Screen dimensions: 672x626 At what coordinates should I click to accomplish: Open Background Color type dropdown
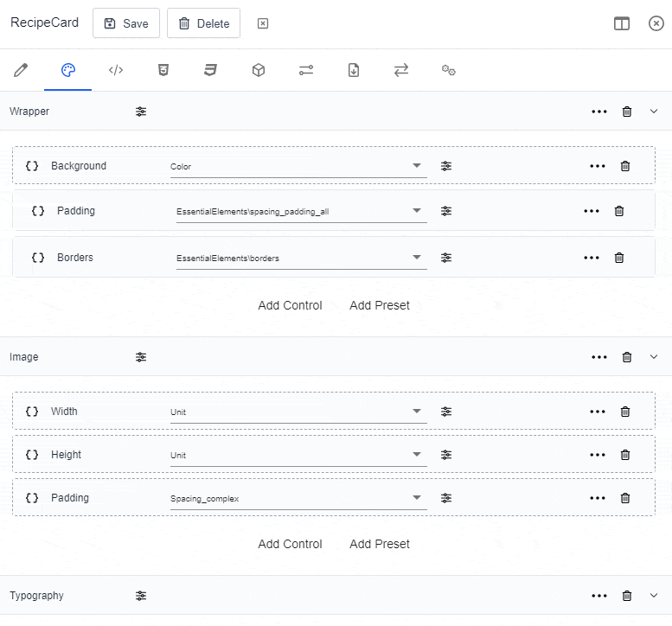298,166
